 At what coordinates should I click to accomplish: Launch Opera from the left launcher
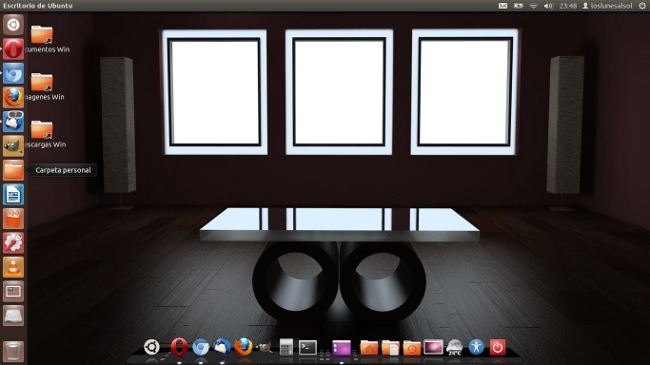13,49
